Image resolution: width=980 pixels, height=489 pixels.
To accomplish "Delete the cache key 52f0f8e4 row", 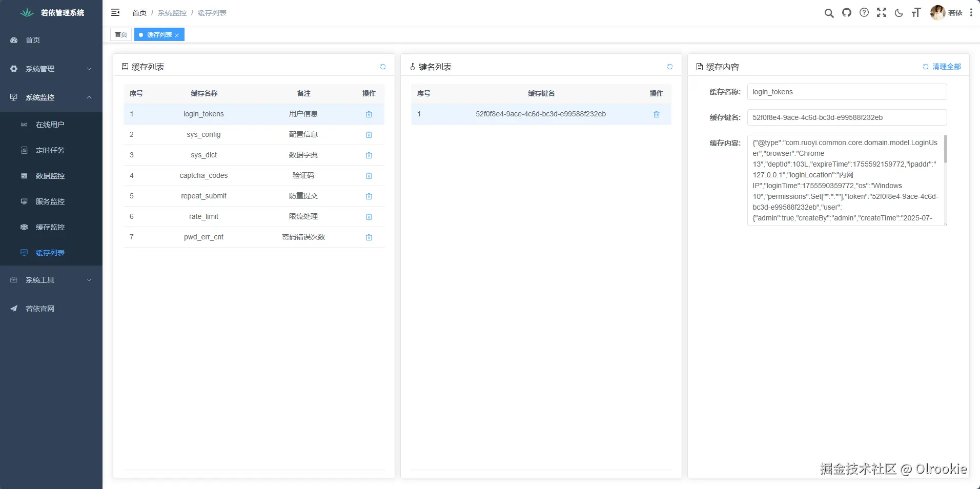I will point(657,114).
